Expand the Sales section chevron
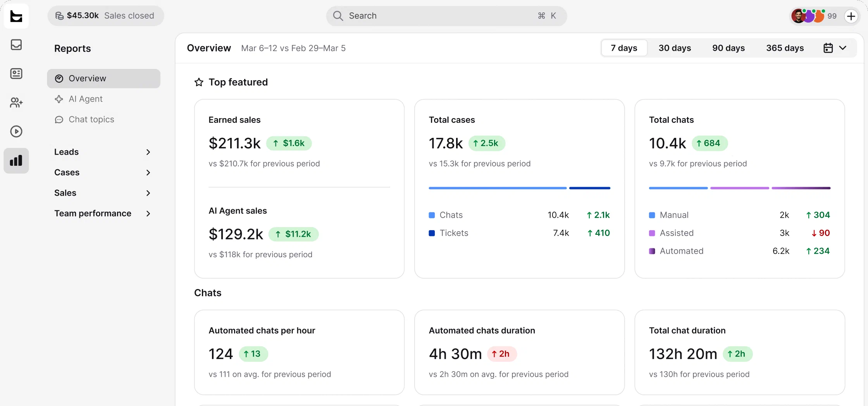The image size is (868, 406). [x=148, y=193]
